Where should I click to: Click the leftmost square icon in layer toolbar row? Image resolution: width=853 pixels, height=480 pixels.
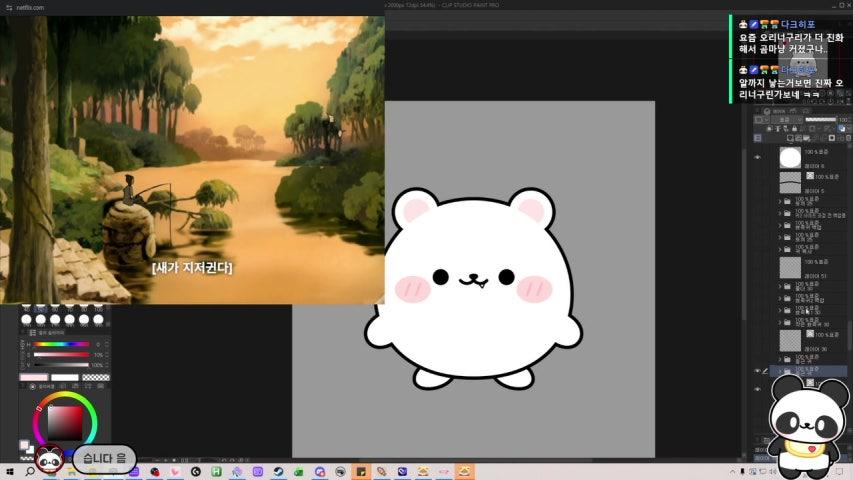pyautogui.click(x=757, y=138)
